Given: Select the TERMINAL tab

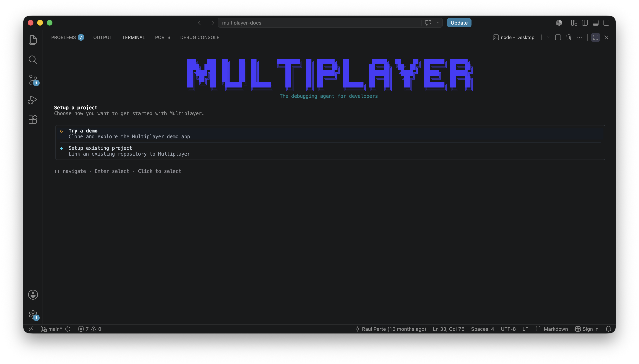Looking at the screenshot, I should [133, 37].
